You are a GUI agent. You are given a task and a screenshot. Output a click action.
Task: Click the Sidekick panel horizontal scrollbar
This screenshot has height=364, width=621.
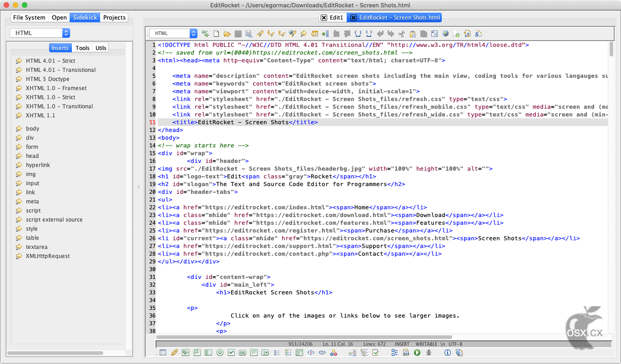pos(54,353)
